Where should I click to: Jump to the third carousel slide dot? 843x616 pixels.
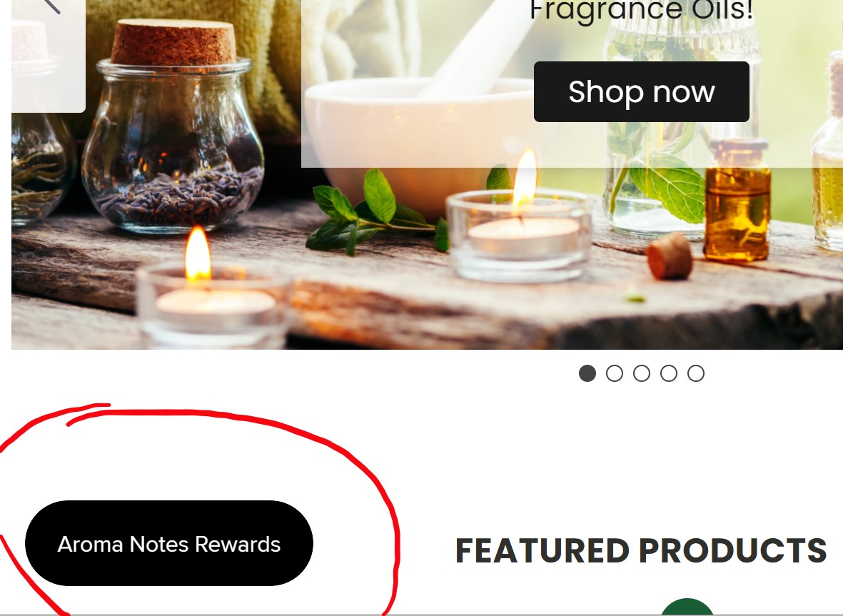[x=642, y=373]
